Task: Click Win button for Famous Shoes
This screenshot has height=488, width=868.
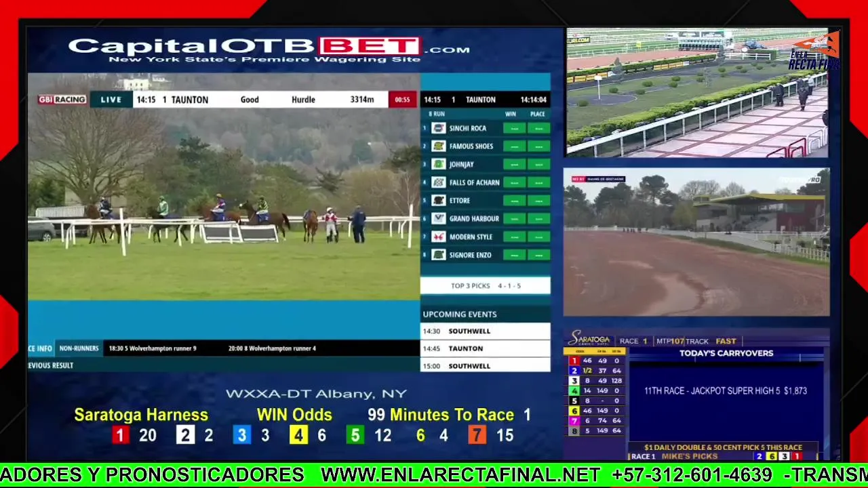Action: [x=514, y=146]
